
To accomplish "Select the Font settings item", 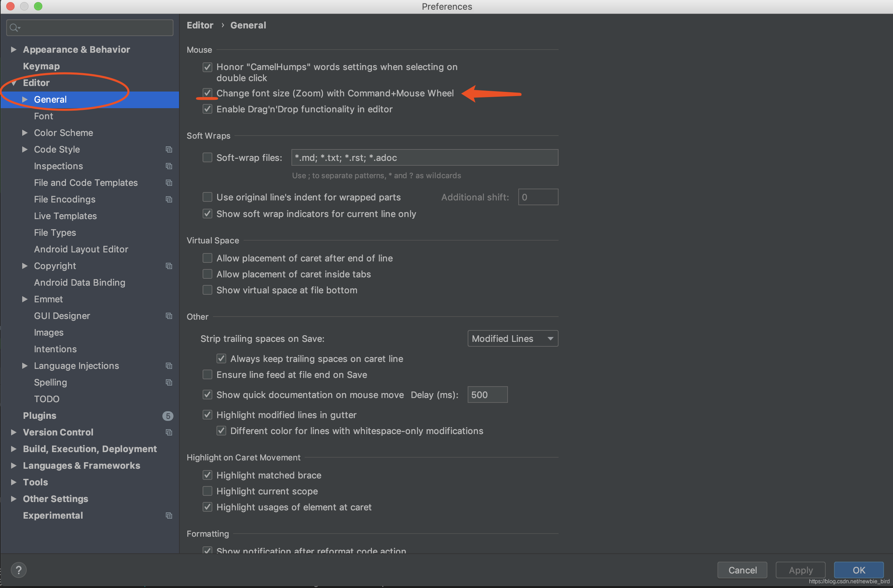I will 43,115.
